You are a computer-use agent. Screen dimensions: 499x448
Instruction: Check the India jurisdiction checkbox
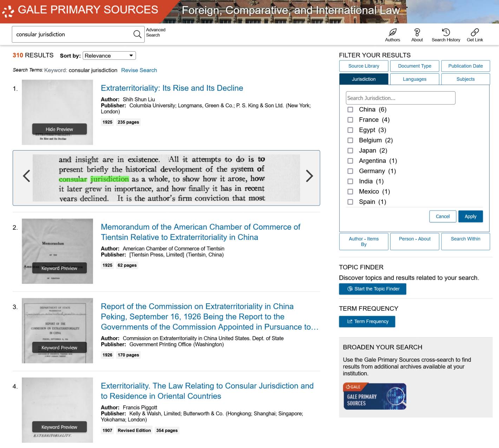coord(350,181)
